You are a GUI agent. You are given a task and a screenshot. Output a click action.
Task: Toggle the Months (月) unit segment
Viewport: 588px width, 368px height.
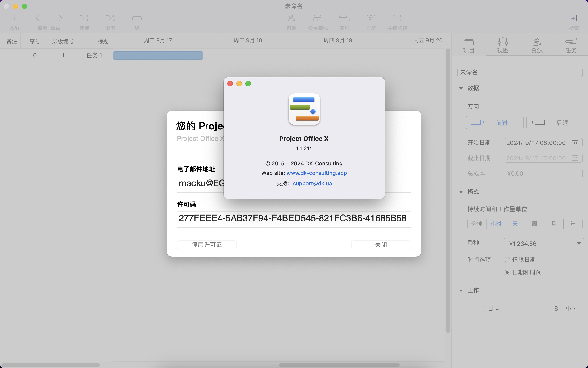pyautogui.click(x=554, y=224)
